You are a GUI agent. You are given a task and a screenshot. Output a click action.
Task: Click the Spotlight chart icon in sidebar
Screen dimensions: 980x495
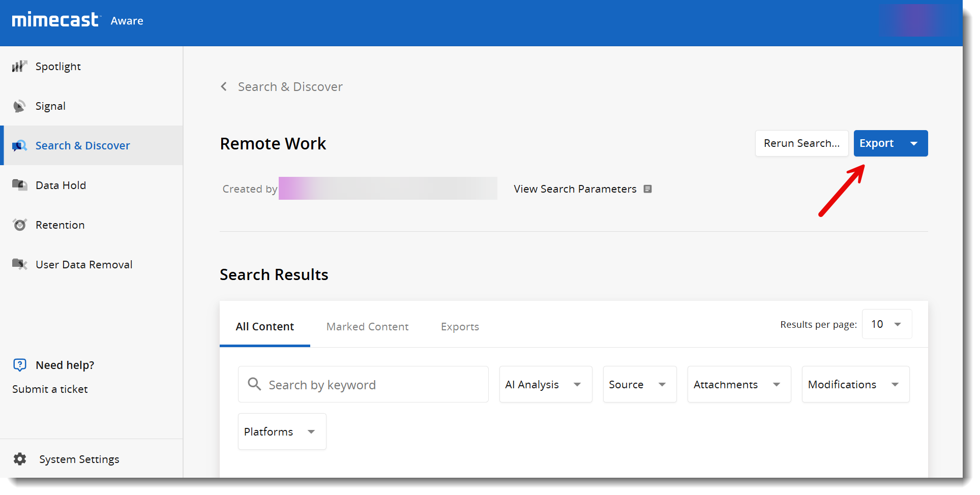pyautogui.click(x=19, y=67)
